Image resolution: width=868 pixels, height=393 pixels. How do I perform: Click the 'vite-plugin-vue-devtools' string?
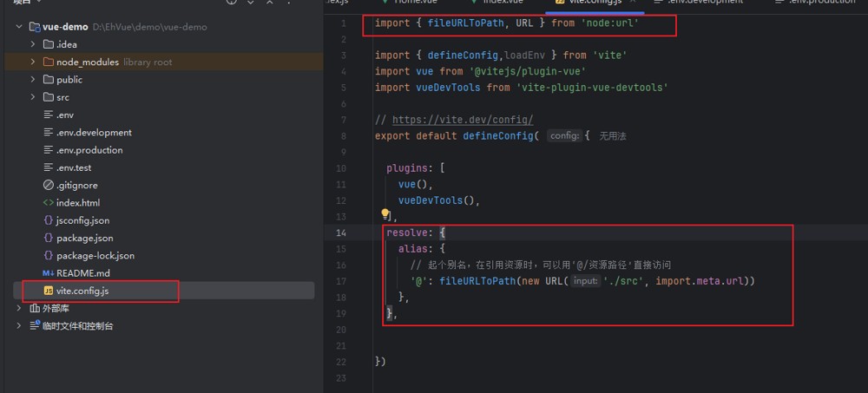pos(591,88)
